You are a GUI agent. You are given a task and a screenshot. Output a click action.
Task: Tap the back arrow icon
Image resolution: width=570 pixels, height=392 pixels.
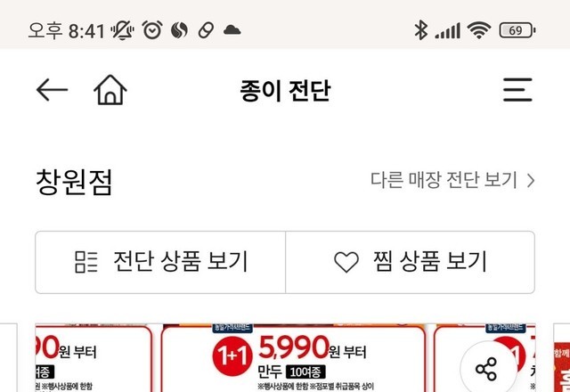(52, 89)
